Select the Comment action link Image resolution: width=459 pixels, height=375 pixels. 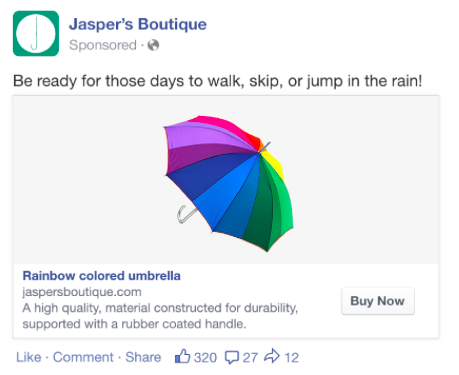coord(83,357)
